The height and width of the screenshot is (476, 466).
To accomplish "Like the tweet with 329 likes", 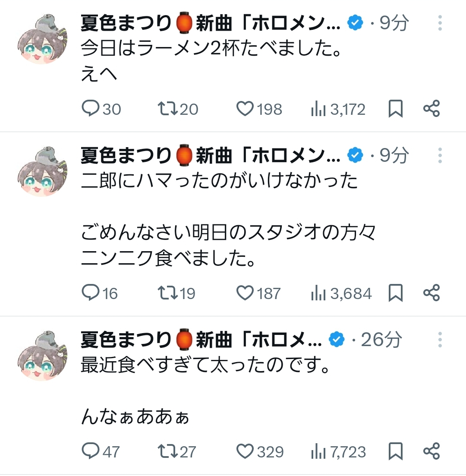I will pos(246,451).
